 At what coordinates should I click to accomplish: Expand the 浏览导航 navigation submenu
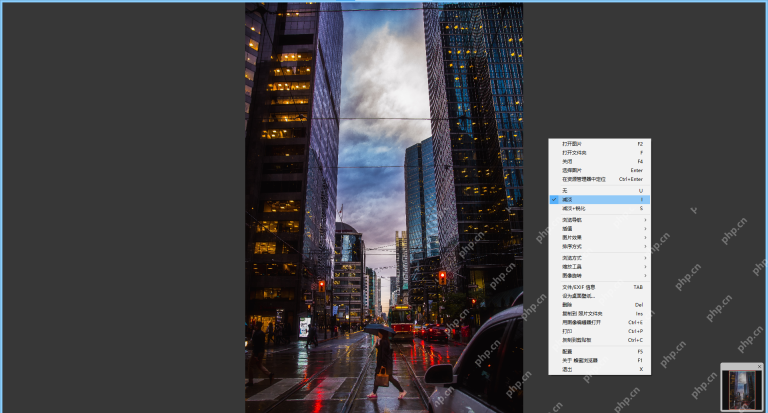[x=600, y=220]
